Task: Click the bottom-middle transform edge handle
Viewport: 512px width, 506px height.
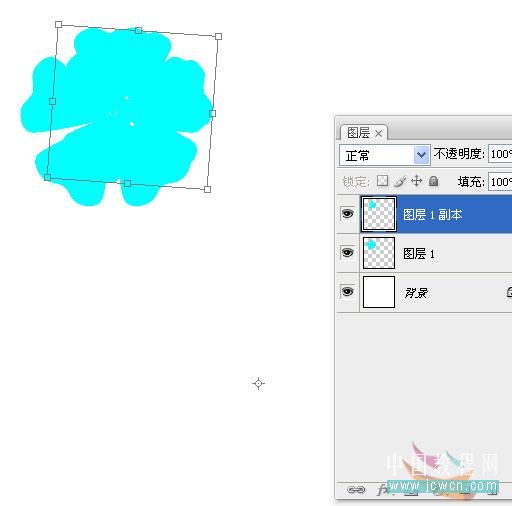Action: tap(127, 183)
